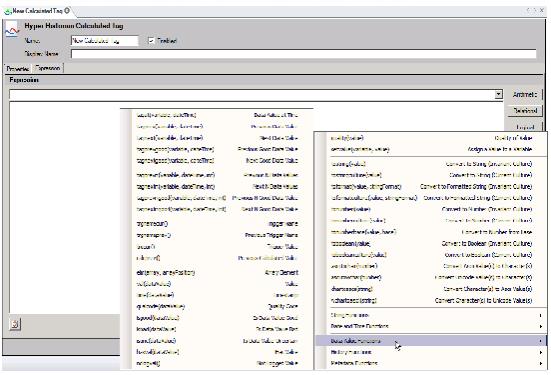The image size is (551, 375).
Task: Choose the Previous Data Value entry
Action: [217, 127]
